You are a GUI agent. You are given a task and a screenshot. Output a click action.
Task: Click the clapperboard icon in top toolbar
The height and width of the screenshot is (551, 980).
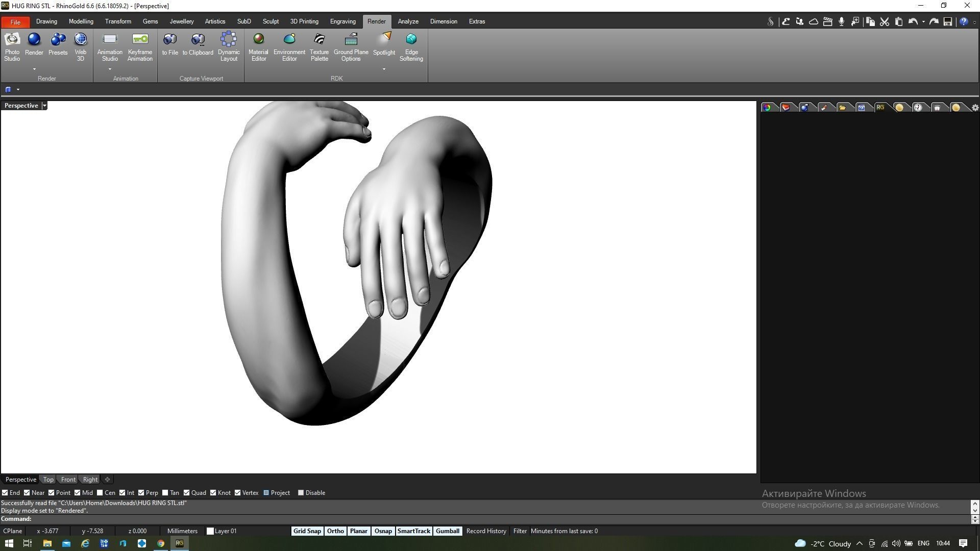point(827,21)
